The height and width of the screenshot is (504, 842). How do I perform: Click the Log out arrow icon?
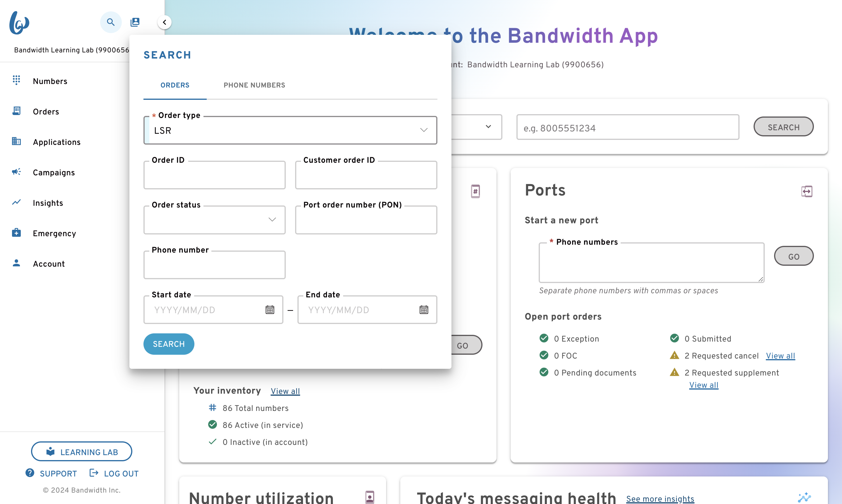tap(94, 473)
